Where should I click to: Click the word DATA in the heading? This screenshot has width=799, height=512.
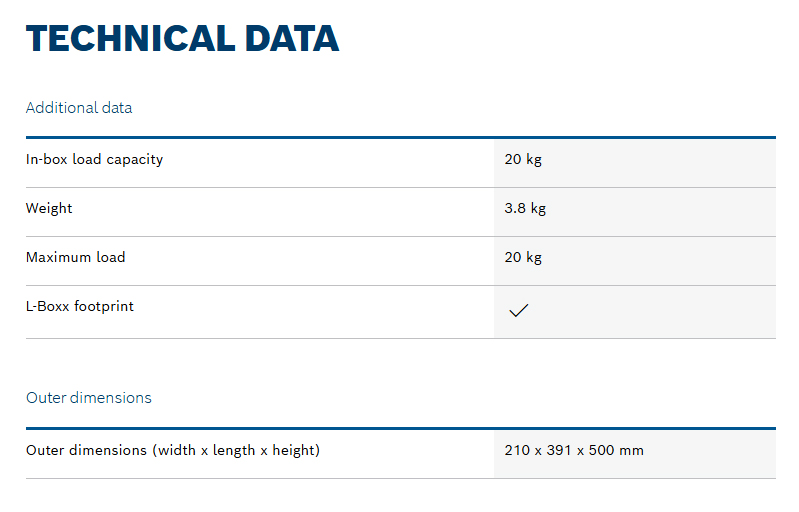click(x=291, y=39)
